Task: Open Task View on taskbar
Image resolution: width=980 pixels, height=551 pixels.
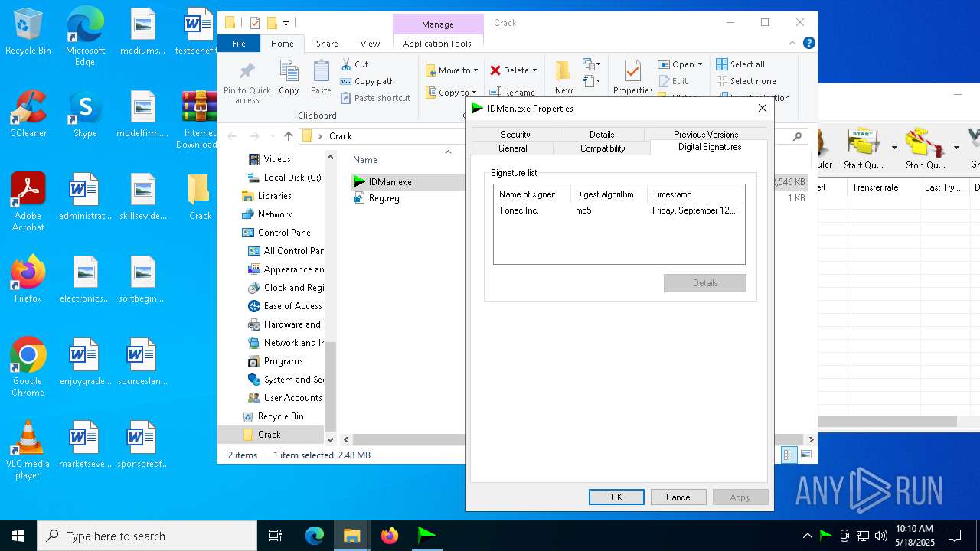Action: 276,536
